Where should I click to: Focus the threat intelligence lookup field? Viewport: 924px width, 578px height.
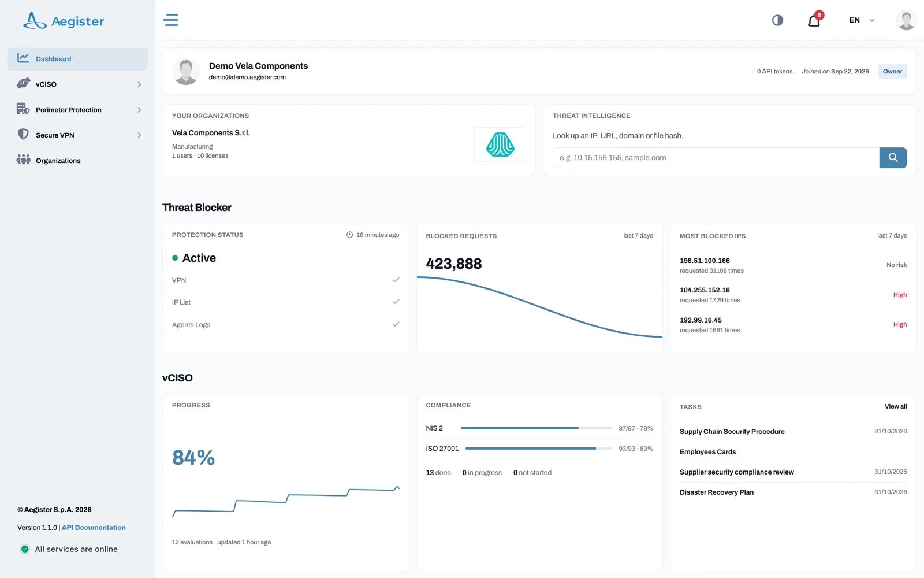pyautogui.click(x=716, y=158)
